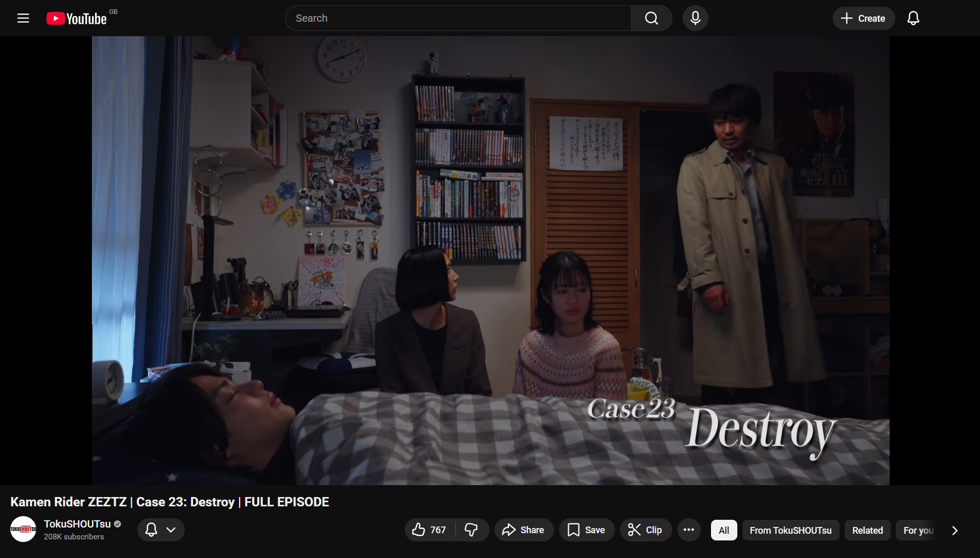Screen dimensions: 980x558
Task: Like the video with thumbs up
Action: [x=429, y=530]
